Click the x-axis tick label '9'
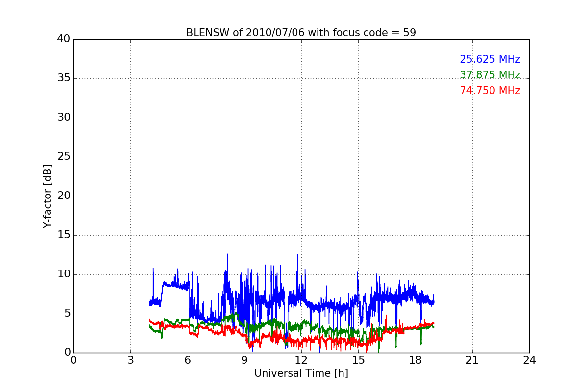 [245, 360]
